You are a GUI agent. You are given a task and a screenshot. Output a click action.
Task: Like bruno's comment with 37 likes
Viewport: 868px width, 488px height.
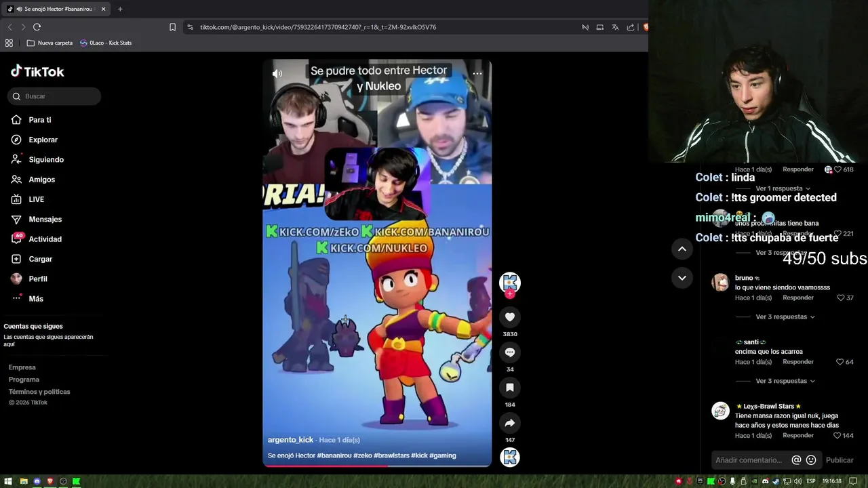point(840,298)
